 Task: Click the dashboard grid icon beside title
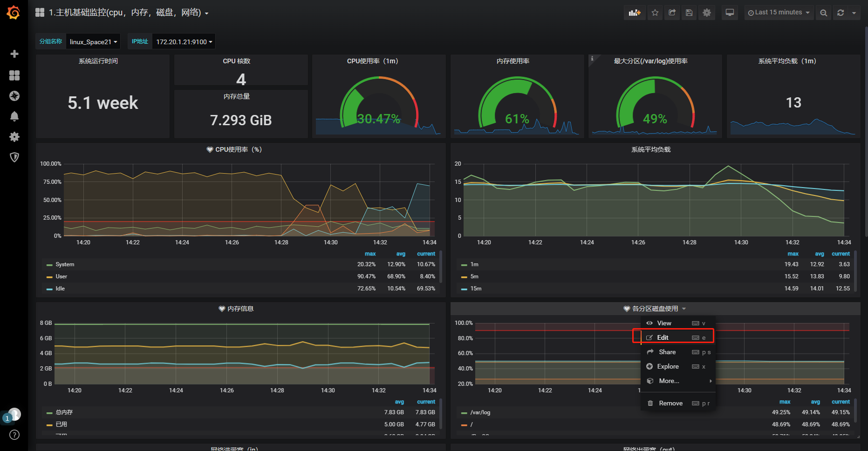click(x=40, y=13)
